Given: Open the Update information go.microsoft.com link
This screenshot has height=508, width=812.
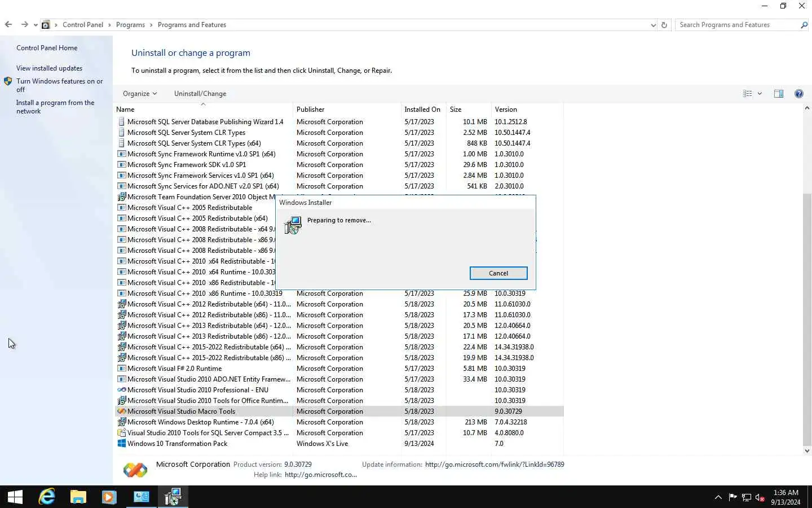Looking at the screenshot, I should (495, 465).
